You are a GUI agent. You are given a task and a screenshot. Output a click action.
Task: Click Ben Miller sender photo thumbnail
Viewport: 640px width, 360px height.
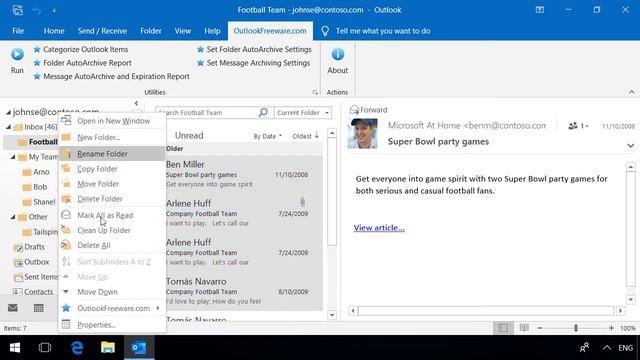tap(362, 133)
